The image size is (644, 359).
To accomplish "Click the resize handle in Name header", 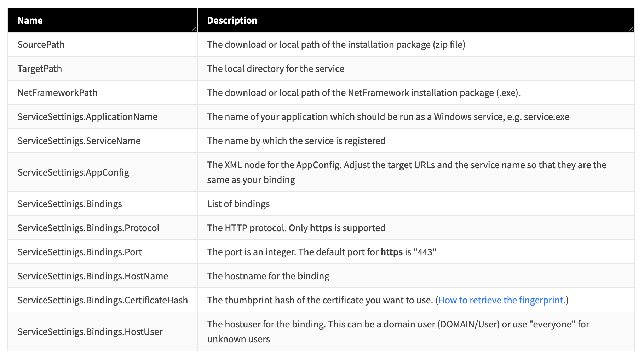I will click(194, 29).
